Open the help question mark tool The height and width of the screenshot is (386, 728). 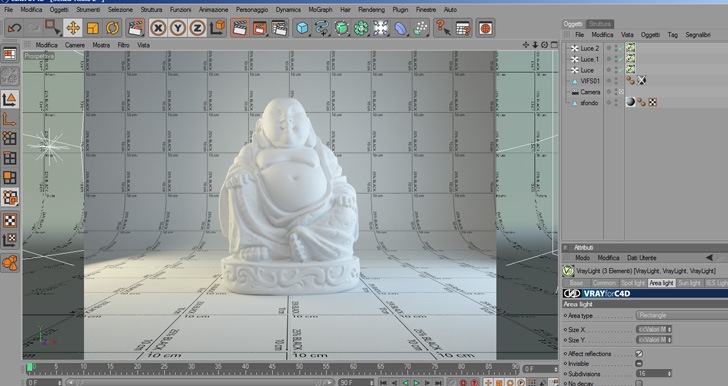tap(443, 28)
